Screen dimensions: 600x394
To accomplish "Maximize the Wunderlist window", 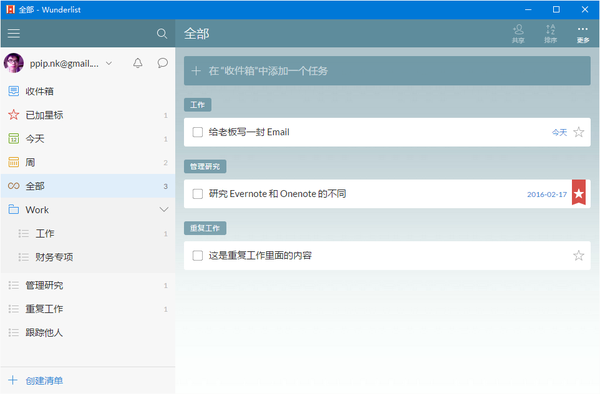I will 556,10.
